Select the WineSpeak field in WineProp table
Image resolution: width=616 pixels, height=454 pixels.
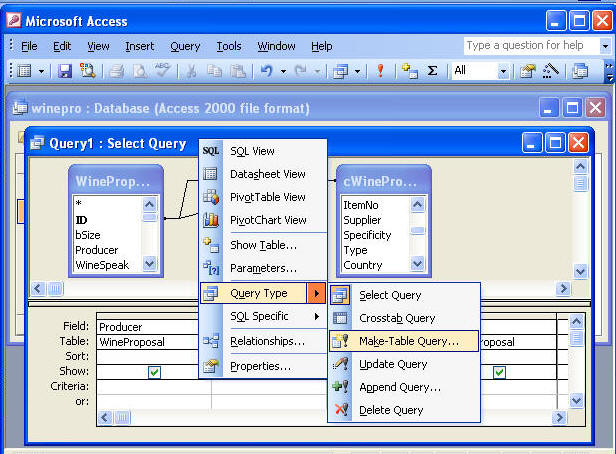tap(102, 265)
